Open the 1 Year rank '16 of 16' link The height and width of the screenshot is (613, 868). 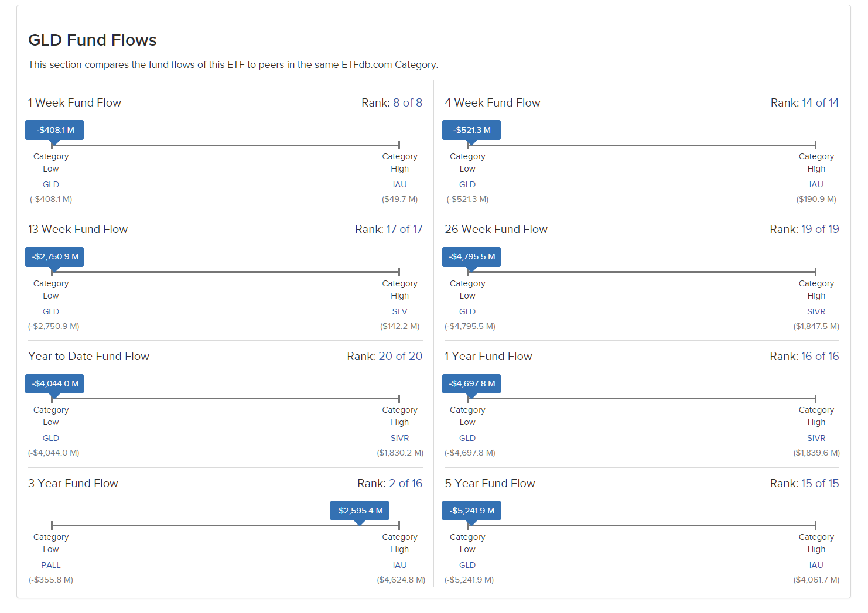[x=820, y=357]
